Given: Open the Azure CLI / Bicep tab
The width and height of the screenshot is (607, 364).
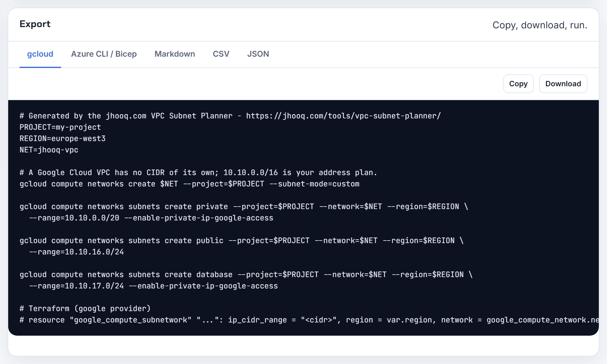Looking at the screenshot, I should click(x=104, y=54).
